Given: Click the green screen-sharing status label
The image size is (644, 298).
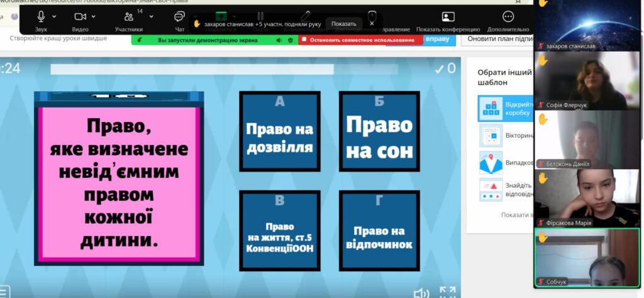Looking at the screenshot, I should pos(208,40).
